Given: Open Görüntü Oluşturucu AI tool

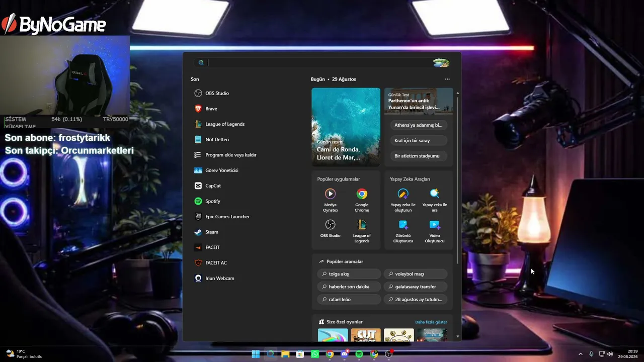Looking at the screenshot, I should click(403, 230).
